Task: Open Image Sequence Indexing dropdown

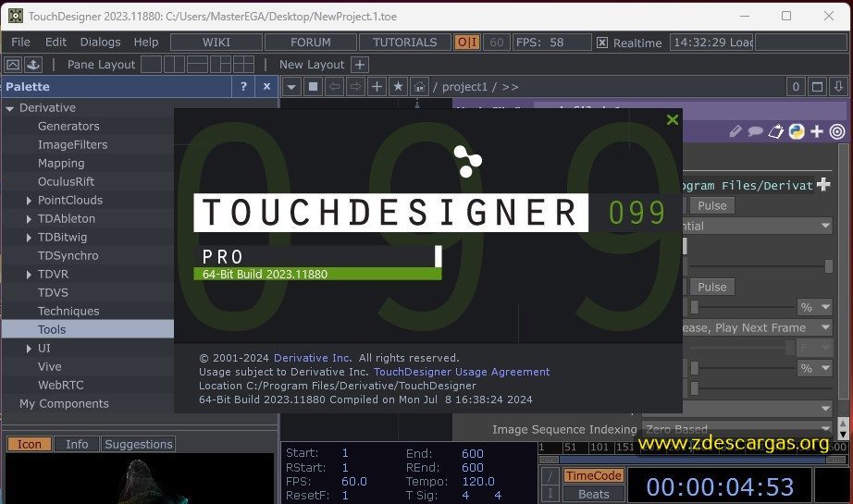Action: 737,429
